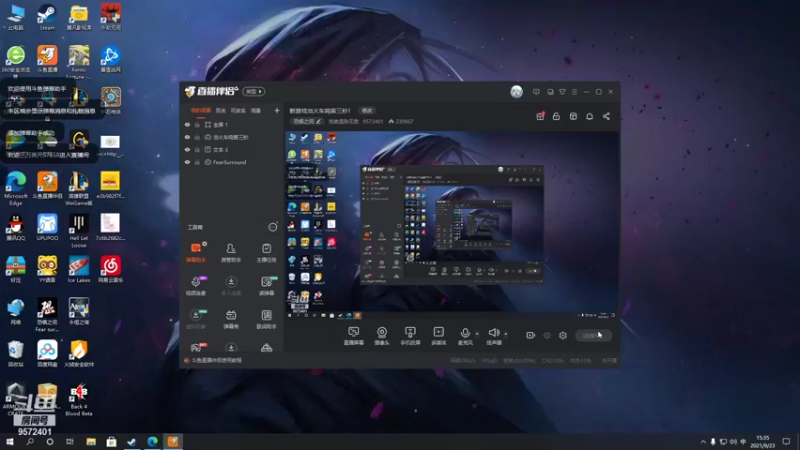
Task: Open the user avatar in title bar
Action: (516, 92)
